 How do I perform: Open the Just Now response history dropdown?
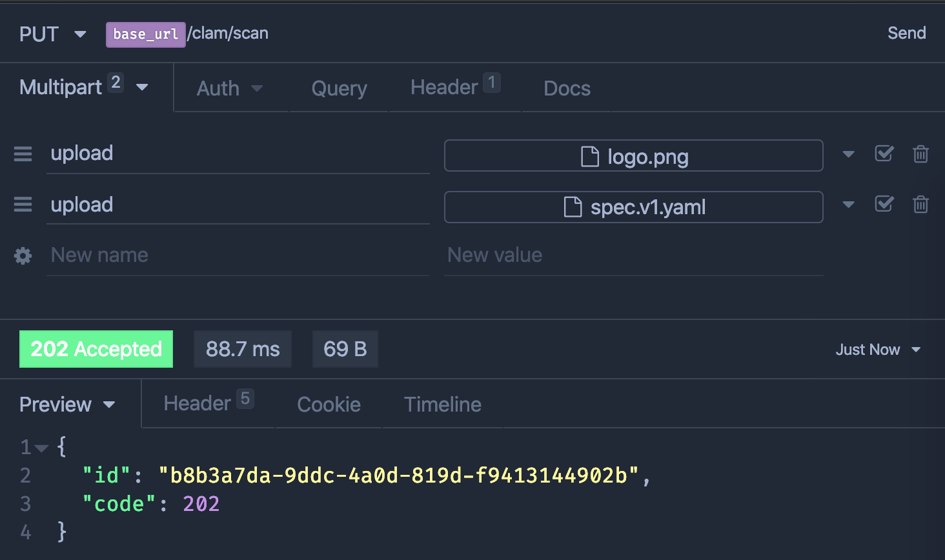[x=878, y=350]
